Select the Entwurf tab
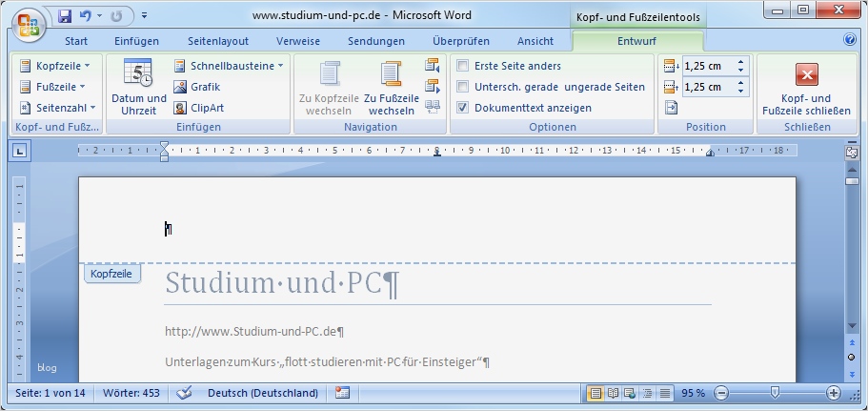The width and height of the screenshot is (868, 411). pos(637,41)
